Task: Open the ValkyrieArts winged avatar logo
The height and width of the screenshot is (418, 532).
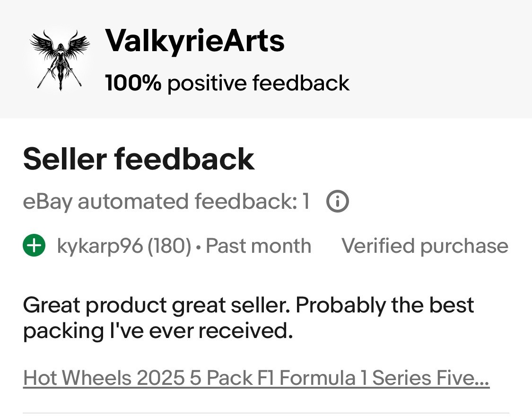Action: (60, 61)
